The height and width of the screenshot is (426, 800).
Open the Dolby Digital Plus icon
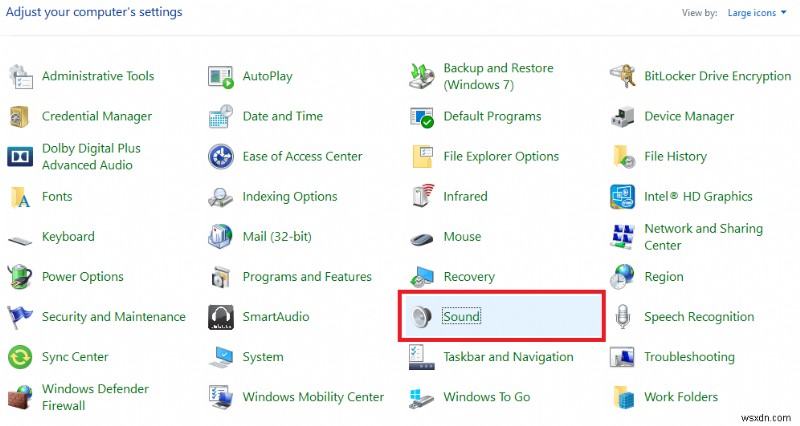point(20,157)
